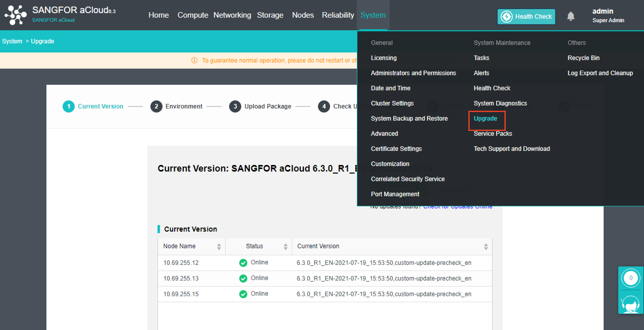
Task: Open Customization menu entry
Action: 390,164
